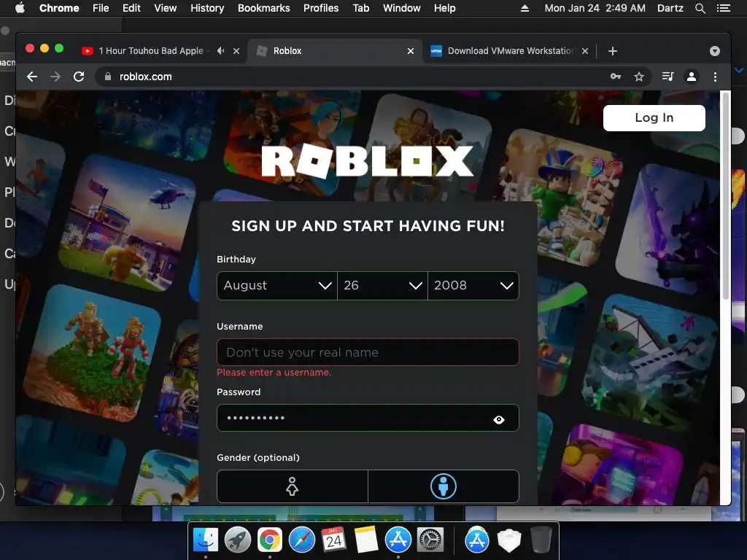Open the Bookmarks menu
This screenshot has height=560, width=747.
(264, 8)
